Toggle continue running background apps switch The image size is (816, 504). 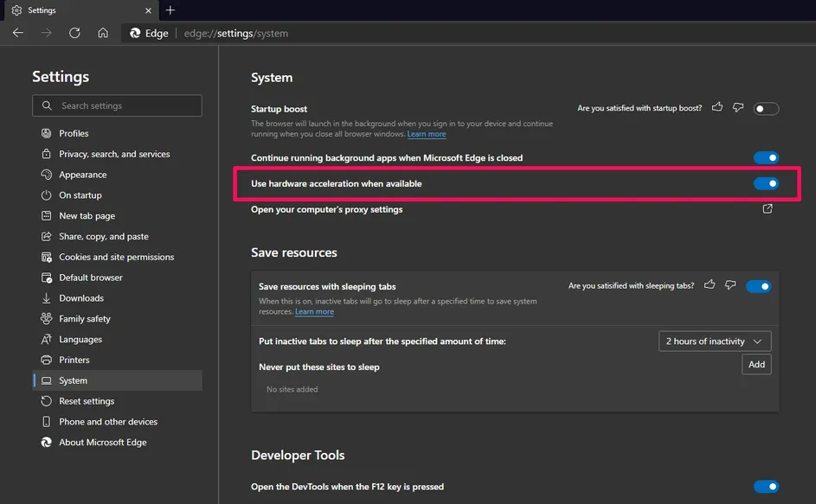766,158
